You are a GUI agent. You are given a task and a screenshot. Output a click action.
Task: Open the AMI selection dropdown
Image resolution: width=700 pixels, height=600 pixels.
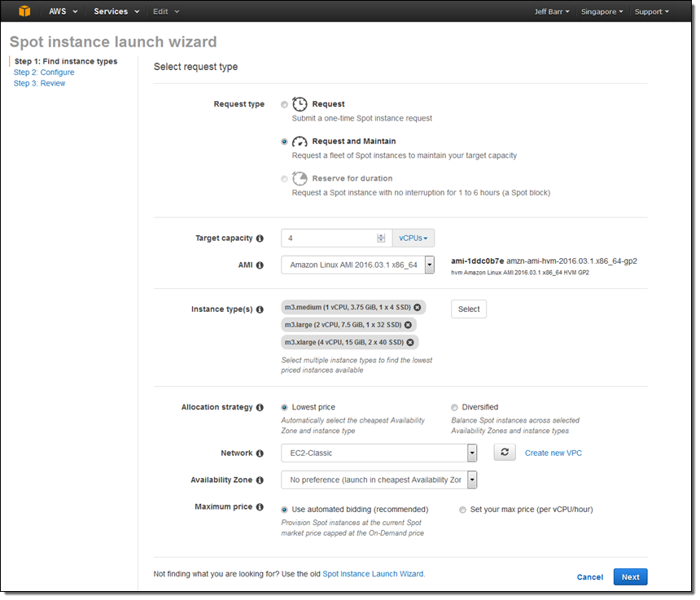pos(357,265)
